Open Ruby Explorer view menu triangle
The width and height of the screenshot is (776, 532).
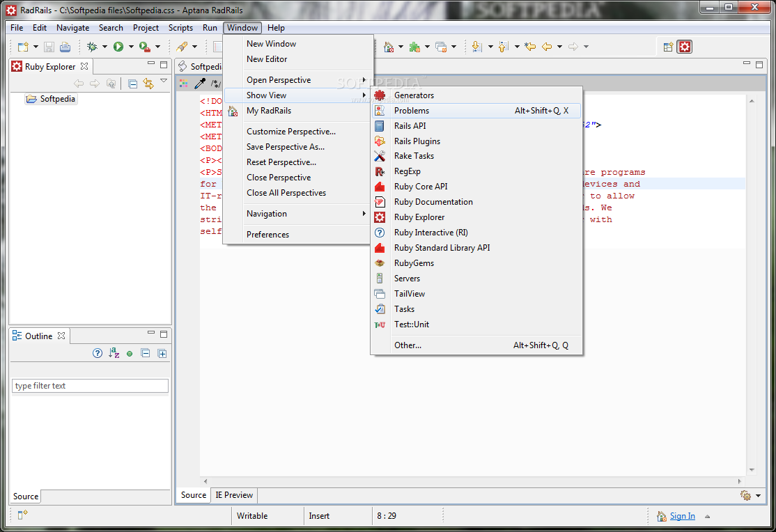click(164, 81)
